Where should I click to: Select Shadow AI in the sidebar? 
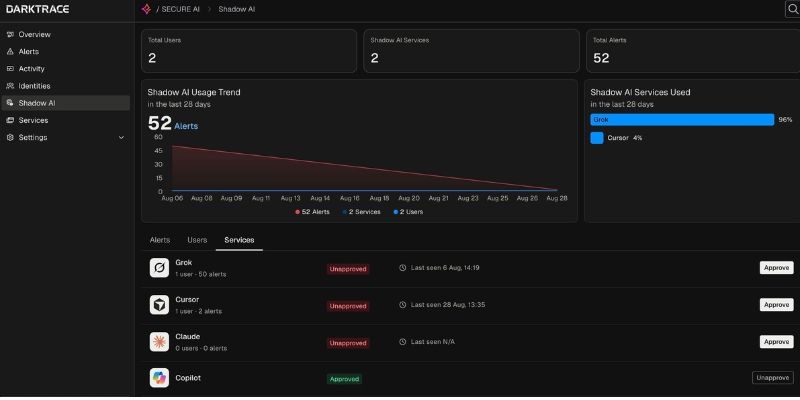(x=65, y=103)
